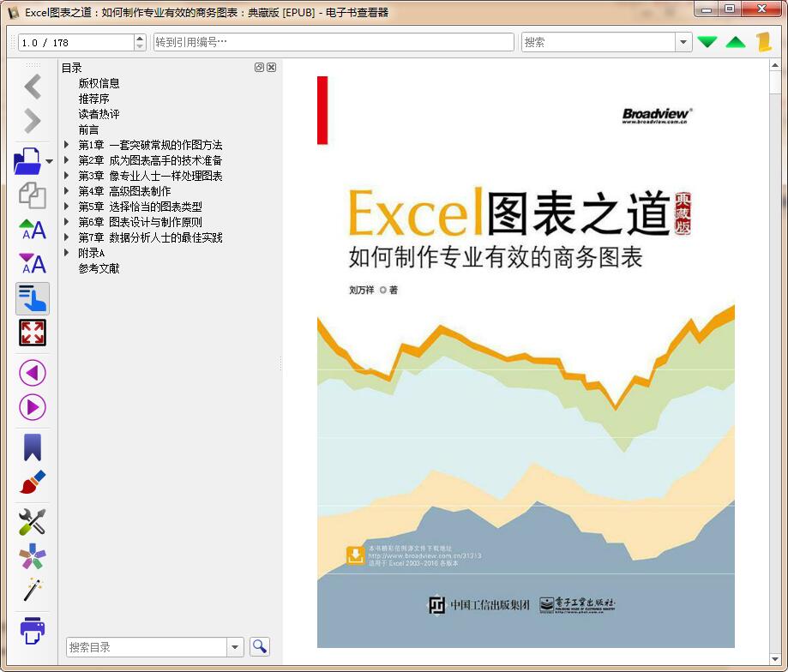Image resolution: width=788 pixels, height=672 pixels.
Task: Expand 第6章 图表设计与制作原则
Action: pos(67,222)
